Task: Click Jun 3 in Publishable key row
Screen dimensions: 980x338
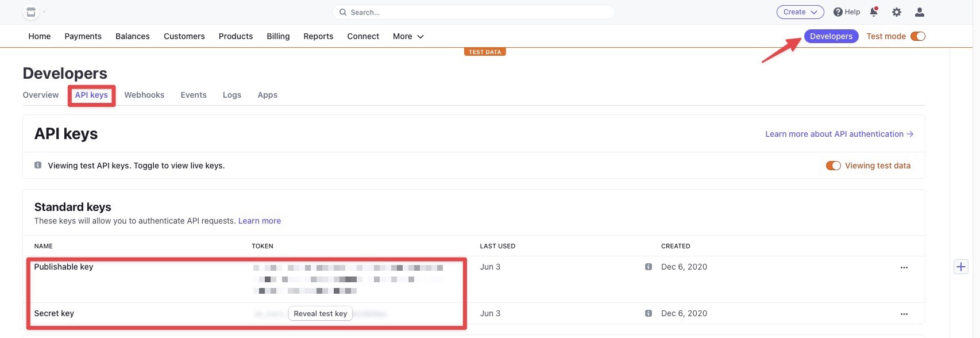Action: pyautogui.click(x=490, y=267)
